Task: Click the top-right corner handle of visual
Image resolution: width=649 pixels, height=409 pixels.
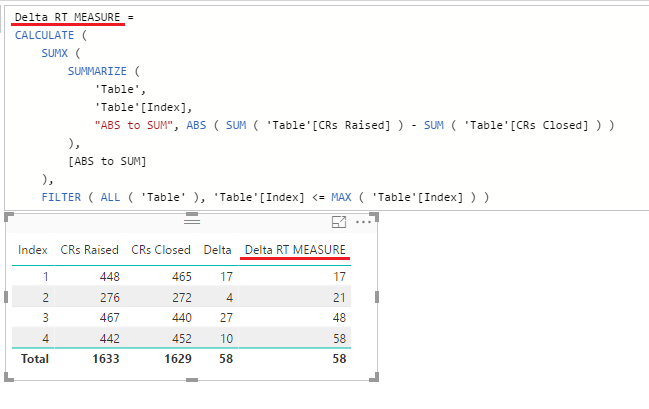Action: click(x=374, y=217)
